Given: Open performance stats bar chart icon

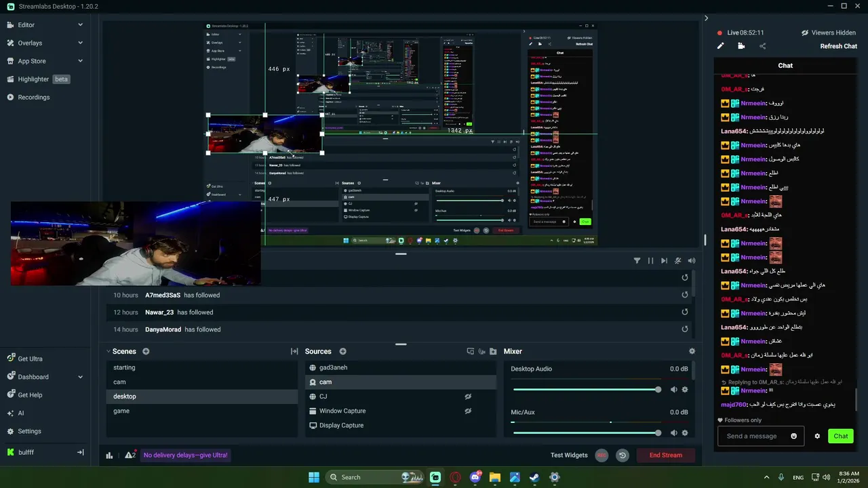Looking at the screenshot, I should (x=109, y=455).
